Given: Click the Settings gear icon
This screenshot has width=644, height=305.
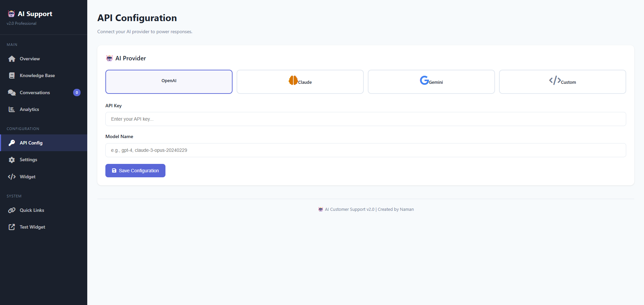Looking at the screenshot, I should coord(12,160).
